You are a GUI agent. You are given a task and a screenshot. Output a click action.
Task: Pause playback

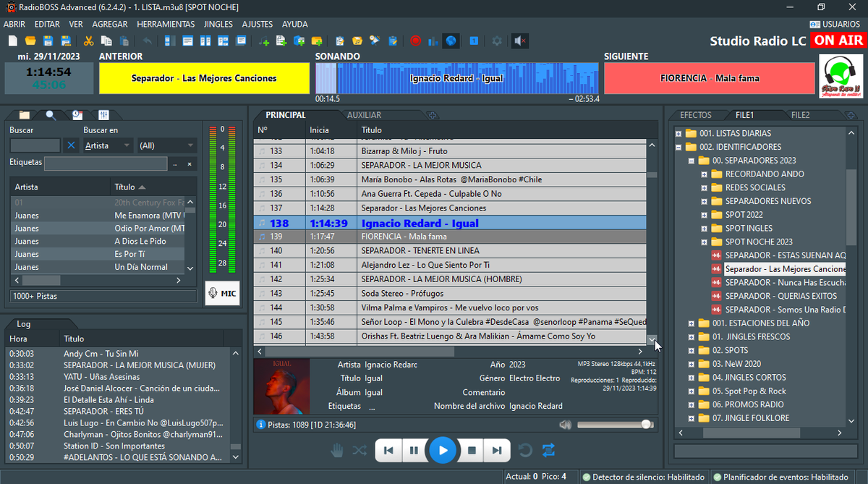(x=414, y=451)
